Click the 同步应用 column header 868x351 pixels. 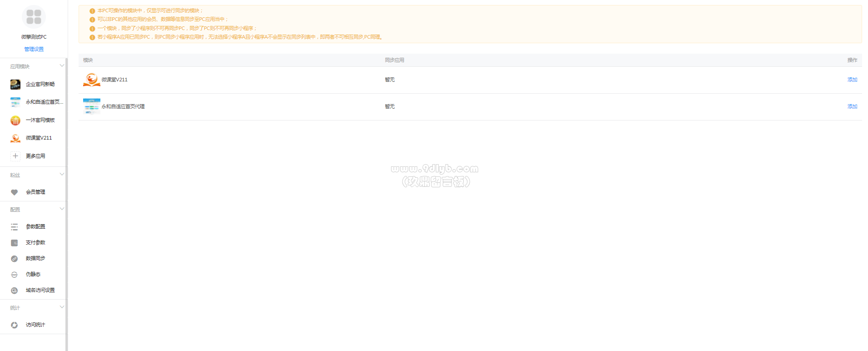pyautogui.click(x=394, y=60)
